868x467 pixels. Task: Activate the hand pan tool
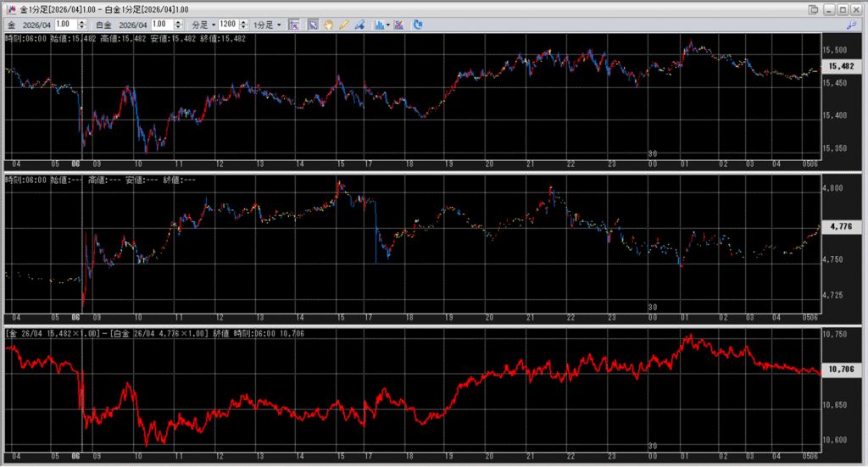329,25
